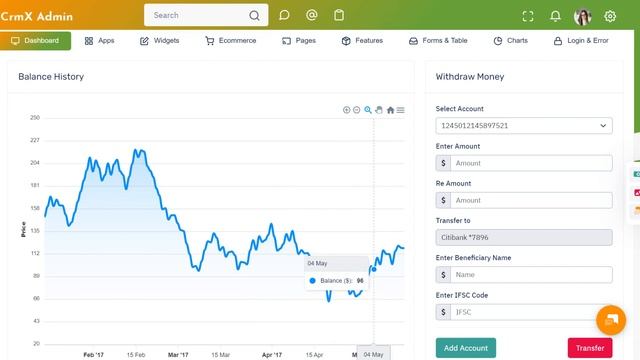Click the Enter IFSC Code label
Image resolution: width=640 pixels, height=360 pixels.
click(x=462, y=295)
